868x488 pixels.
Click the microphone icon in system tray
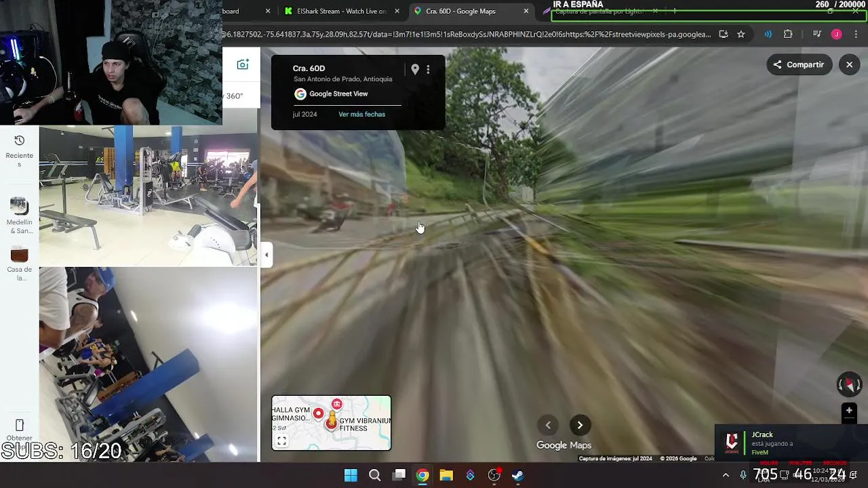pyautogui.click(x=743, y=475)
